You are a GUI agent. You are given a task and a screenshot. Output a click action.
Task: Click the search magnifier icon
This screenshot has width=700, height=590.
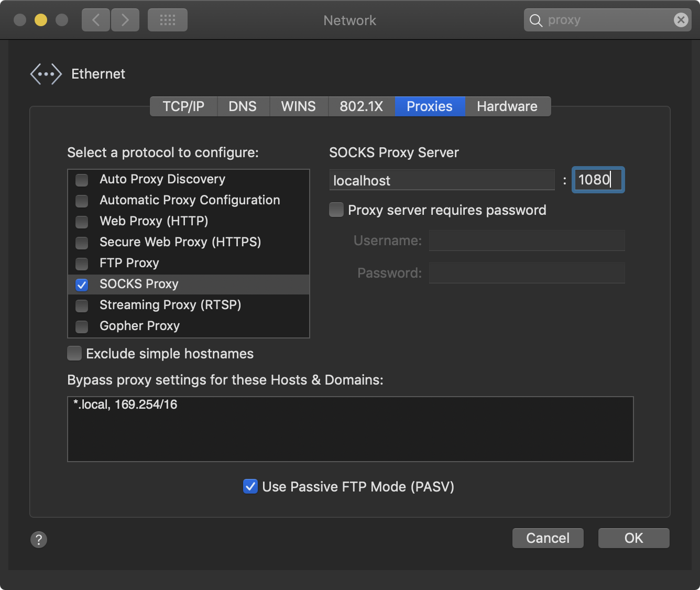pos(535,20)
